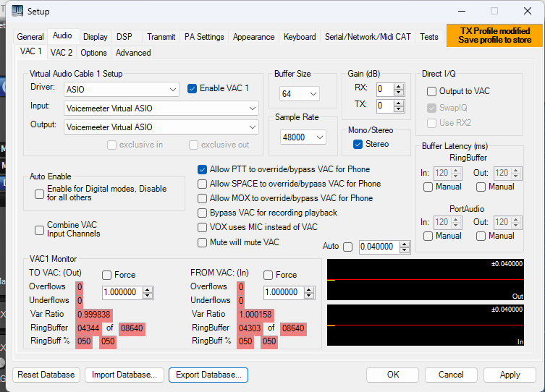Open the Driver dropdown showing ASIO
This screenshot has width=545, height=392.
tap(171, 90)
